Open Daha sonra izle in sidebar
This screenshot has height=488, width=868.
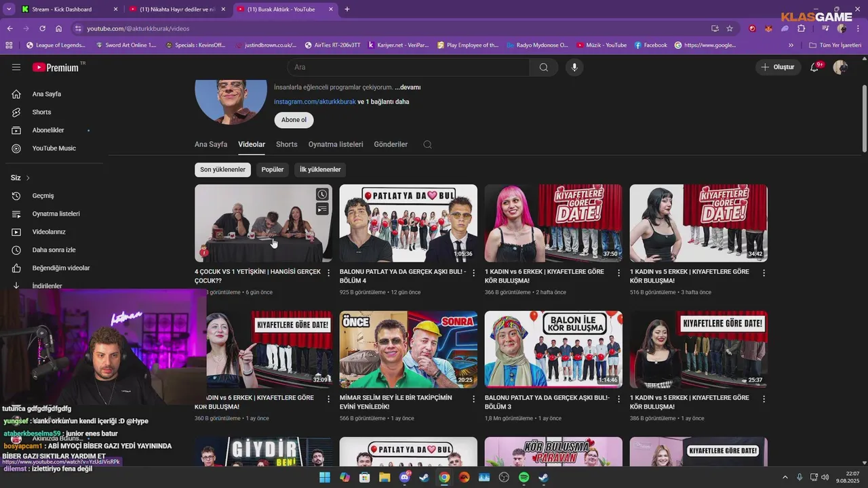pyautogui.click(x=54, y=250)
